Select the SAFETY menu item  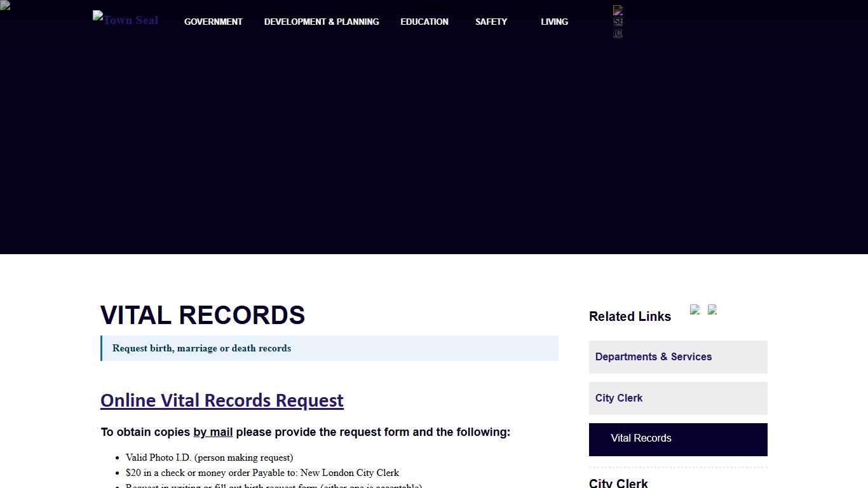[491, 22]
